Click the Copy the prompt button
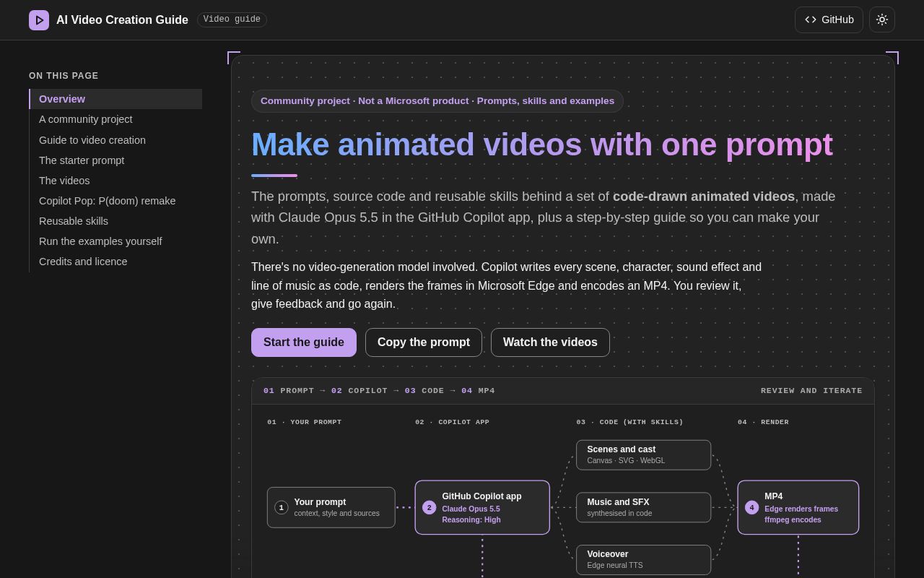 (424, 342)
